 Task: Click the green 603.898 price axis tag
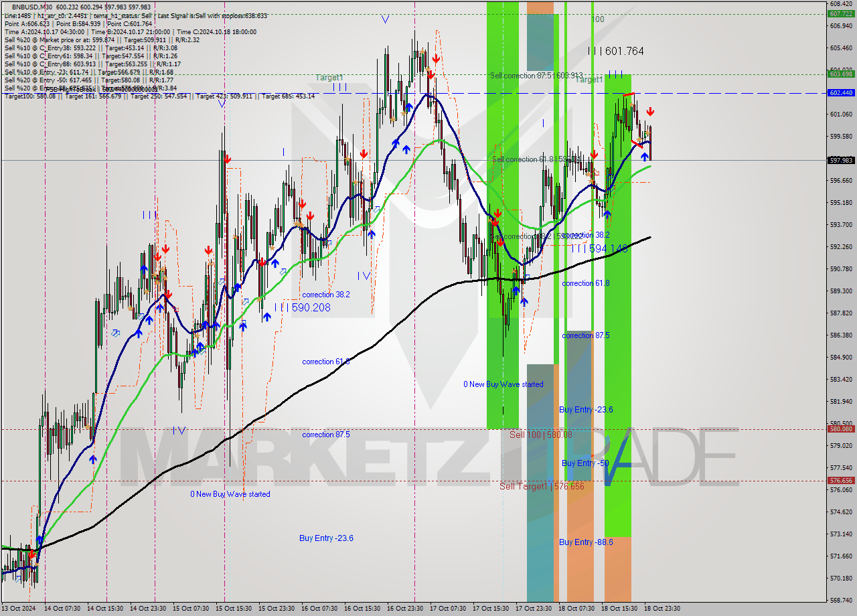840,74
